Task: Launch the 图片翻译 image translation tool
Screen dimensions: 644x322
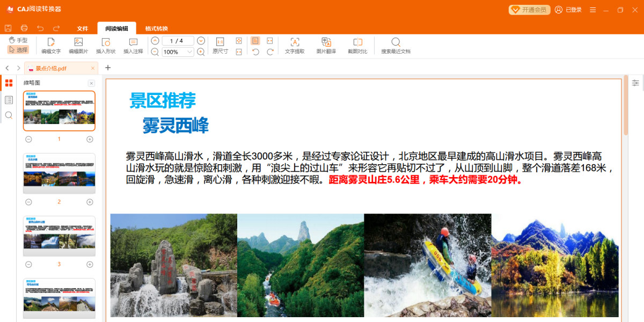Action: pyautogui.click(x=326, y=46)
